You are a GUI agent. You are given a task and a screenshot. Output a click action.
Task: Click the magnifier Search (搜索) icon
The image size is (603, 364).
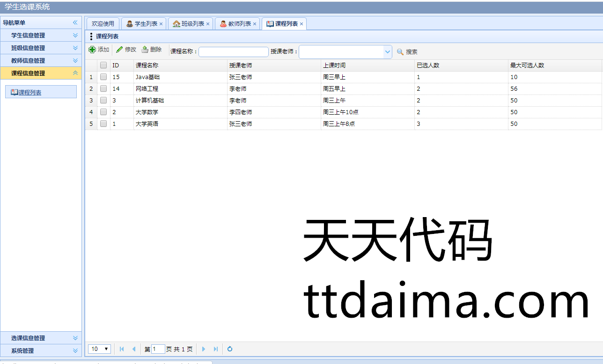(x=400, y=52)
